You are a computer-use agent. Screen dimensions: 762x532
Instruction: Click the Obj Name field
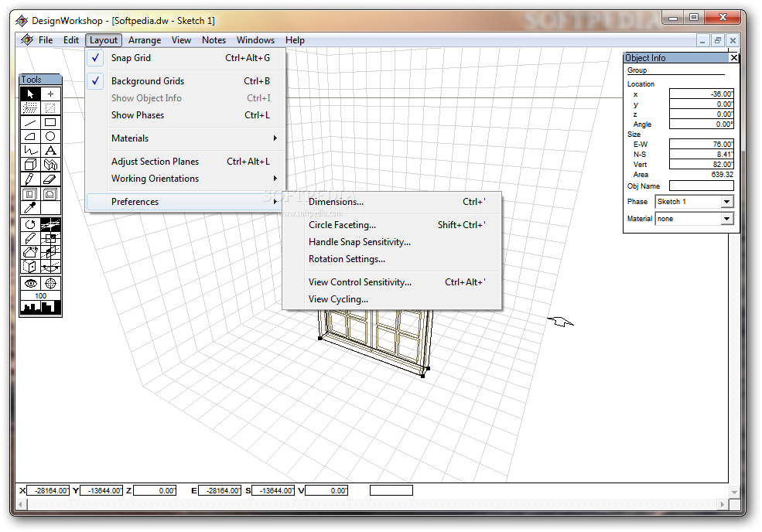point(701,186)
